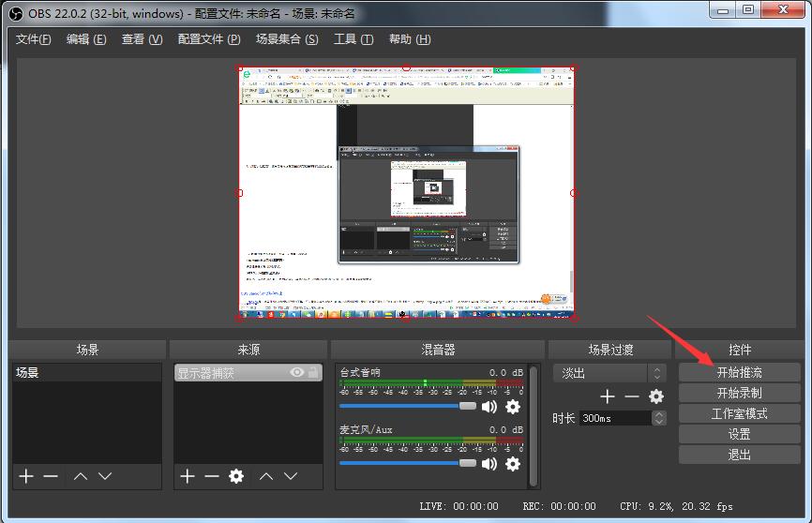Viewport: 812px width, 523px height.
Task: Open the 文件(F) menu
Action: [34, 39]
